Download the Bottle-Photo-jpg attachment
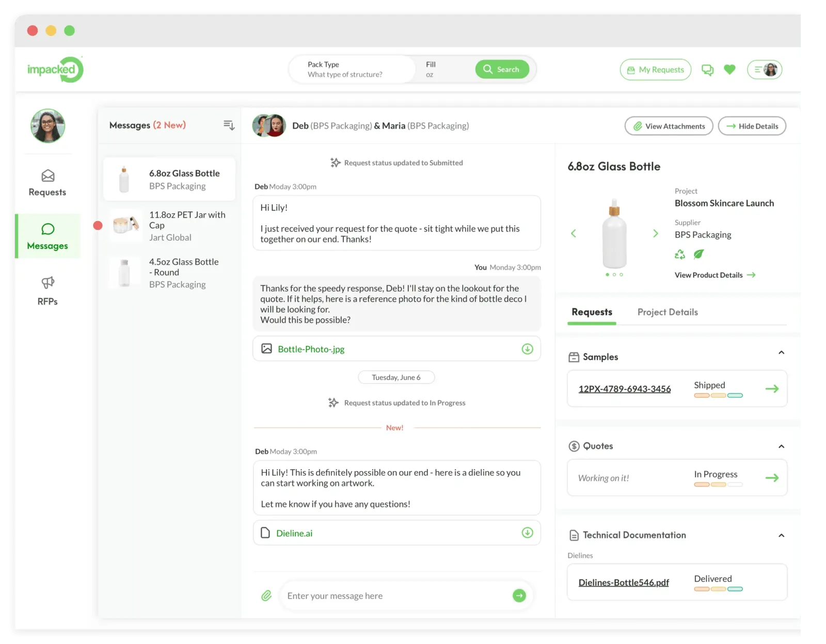826x644 pixels. (527, 349)
